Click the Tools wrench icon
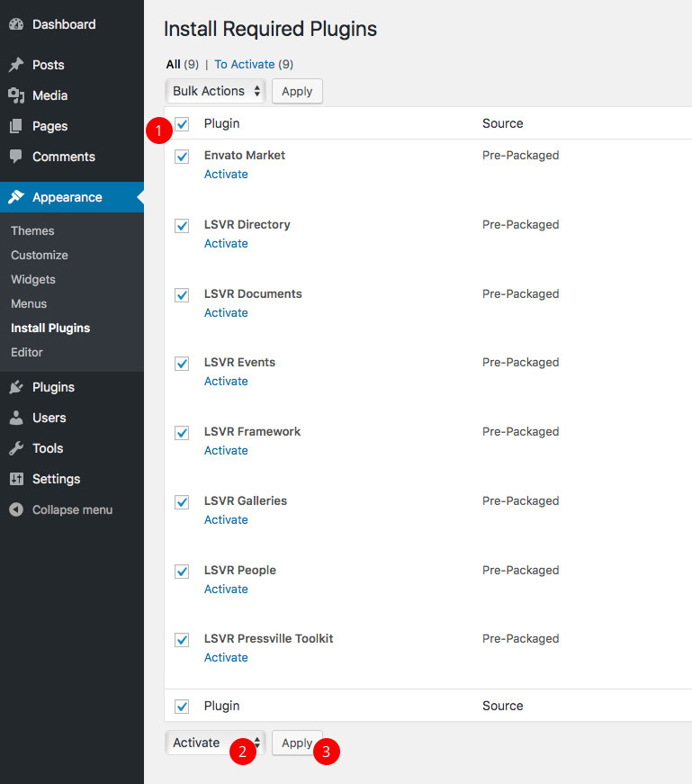692x784 pixels. (x=16, y=448)
